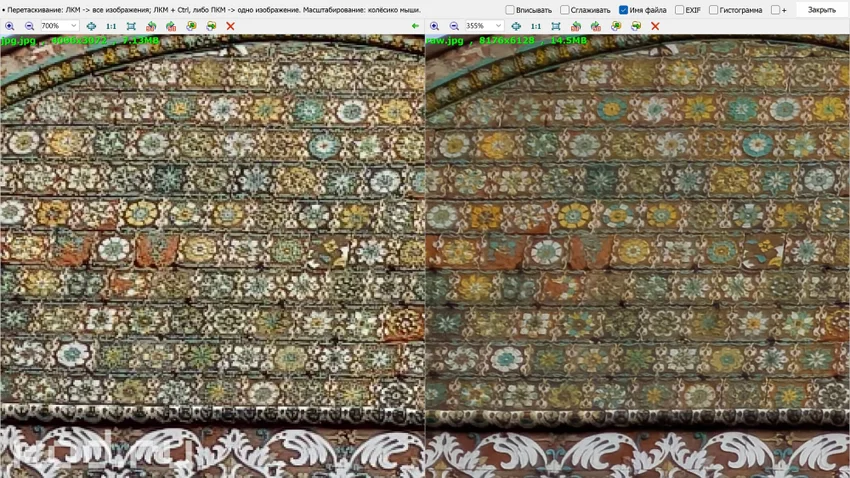Click the green arrow in left panel toolbar
This screenshot has height=478, width=850.
(x=415, y=26)
